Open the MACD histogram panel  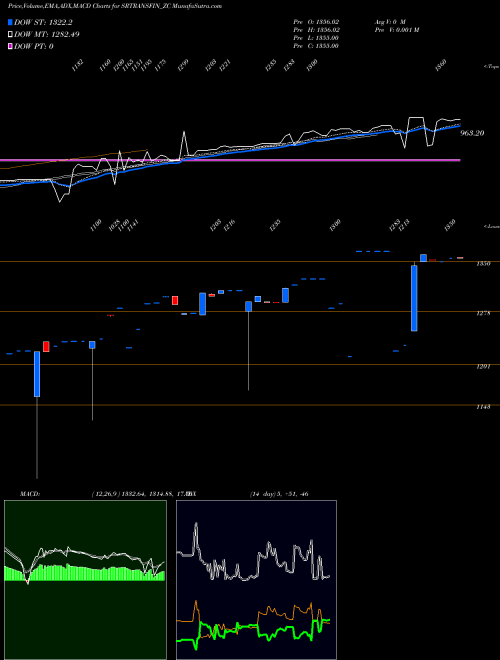(85, 580)
